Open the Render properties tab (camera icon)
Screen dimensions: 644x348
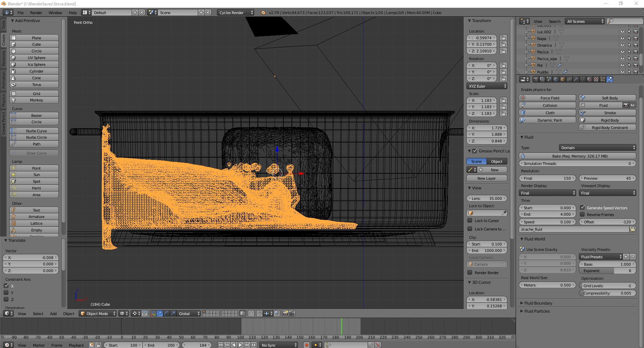pyautogui.click(x=536, y=79)
